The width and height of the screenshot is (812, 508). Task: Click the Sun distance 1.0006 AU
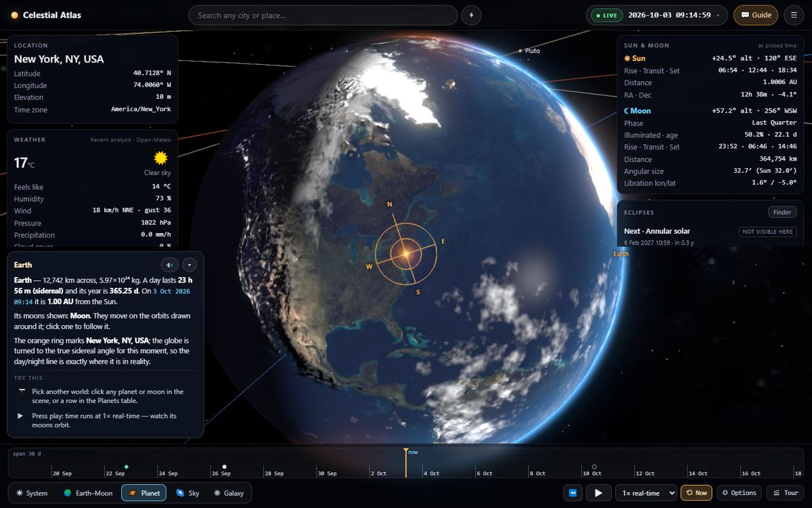[780, 82]
